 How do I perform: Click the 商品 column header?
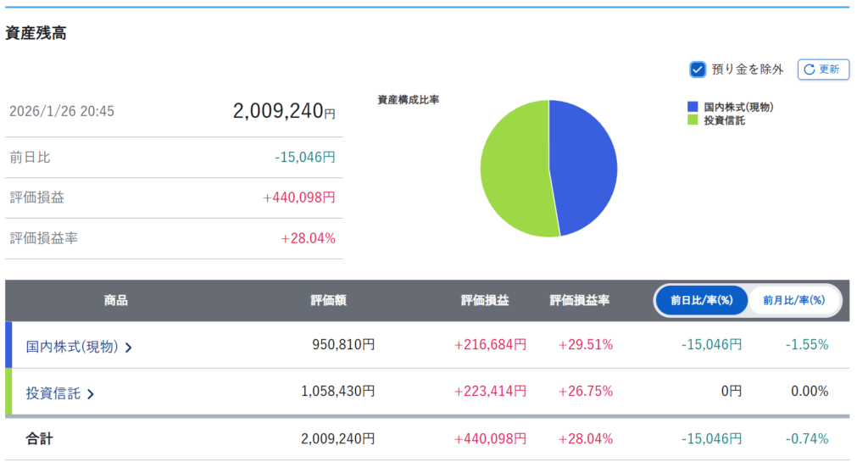click(x=116, y=300)
